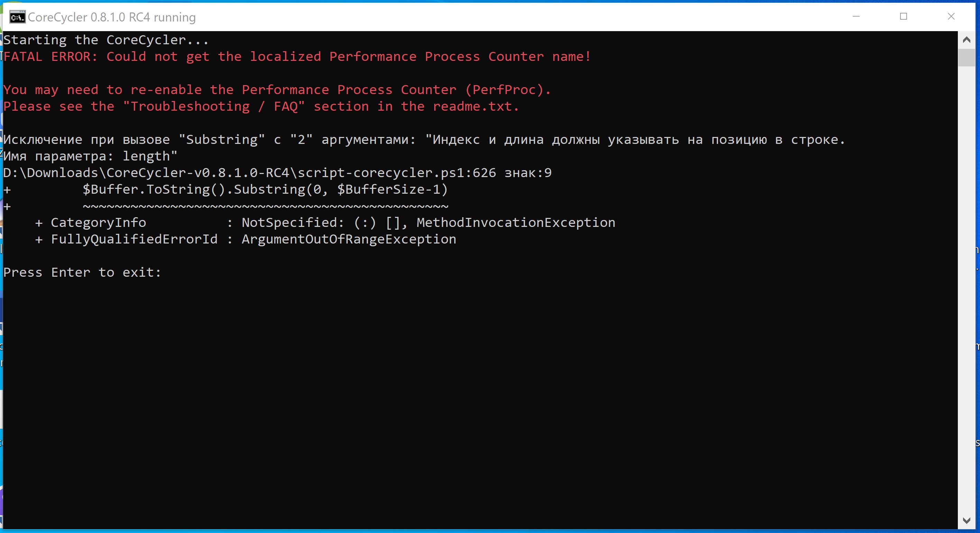
Task: Close the CoreCycler console window
Action: pyautogui.click(x=951, y=16)
